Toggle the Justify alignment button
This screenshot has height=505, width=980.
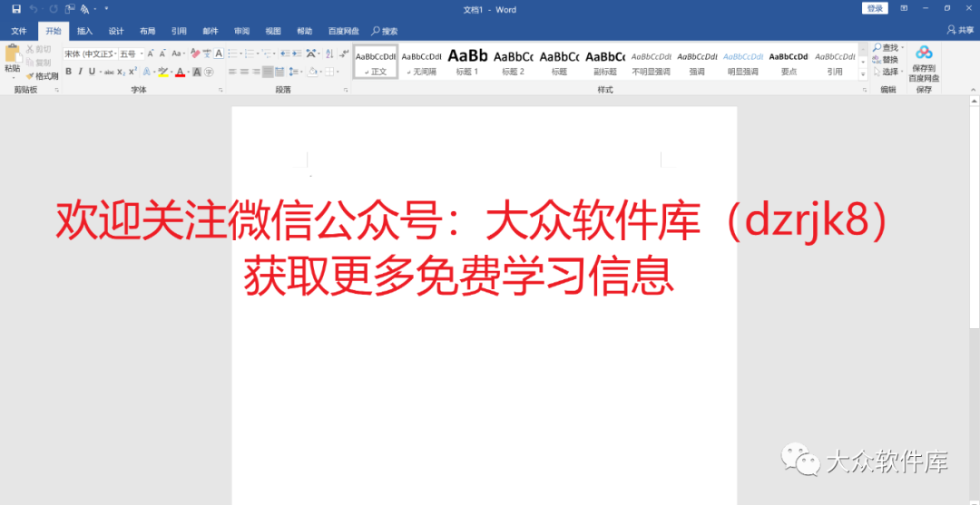pyautogui.click(x=268, y=71)
